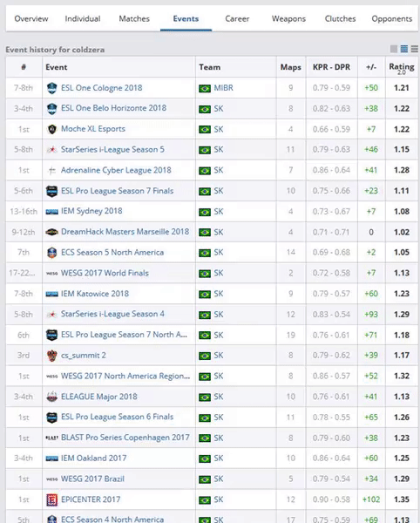Click the IEM Sydney 2018 logo
Viewport: 420px width, 523px height.
(x=51, y=212)
